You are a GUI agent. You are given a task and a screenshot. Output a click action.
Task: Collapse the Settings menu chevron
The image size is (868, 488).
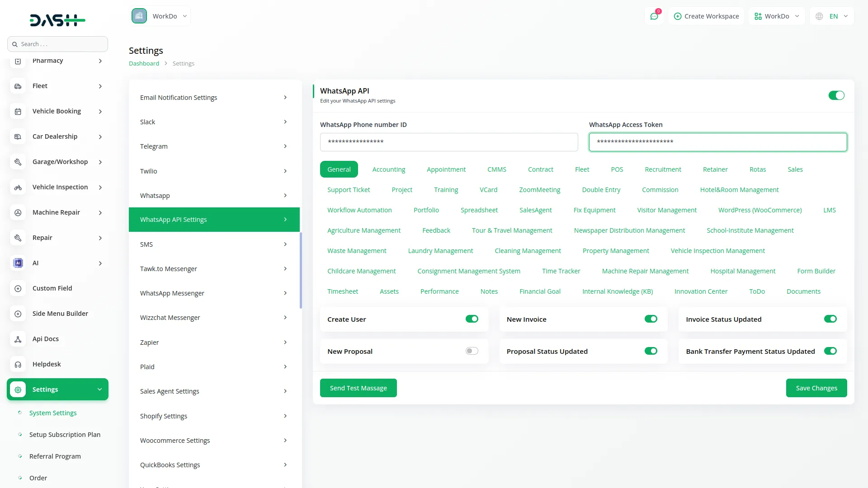coord(99,389)
